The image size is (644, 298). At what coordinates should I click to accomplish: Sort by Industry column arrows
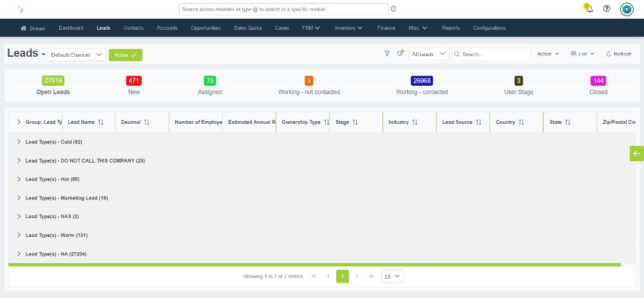[x=415, y=122]
